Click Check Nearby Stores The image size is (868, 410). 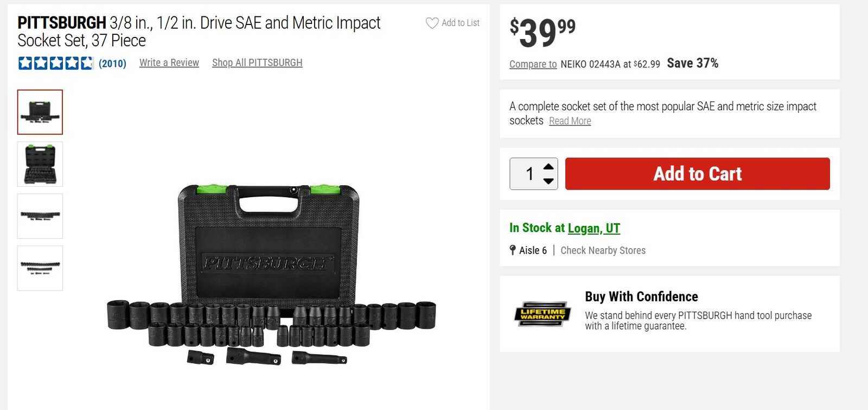(x=603, y=250)
